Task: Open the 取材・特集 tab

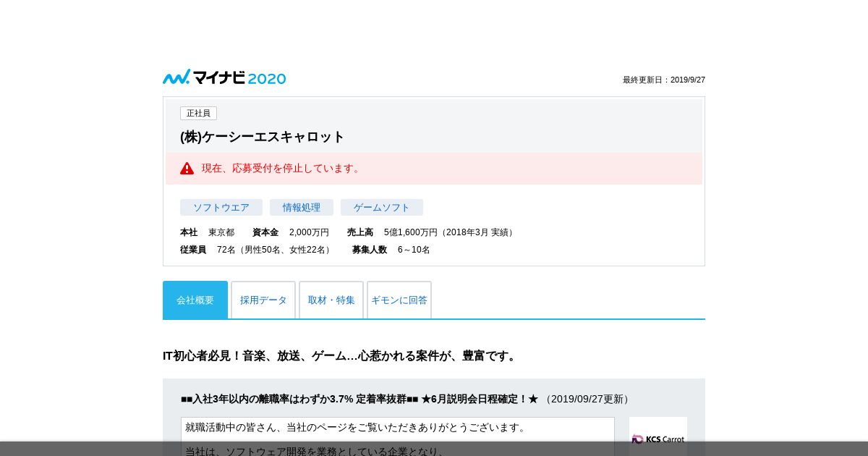Action: coord(331,300)
